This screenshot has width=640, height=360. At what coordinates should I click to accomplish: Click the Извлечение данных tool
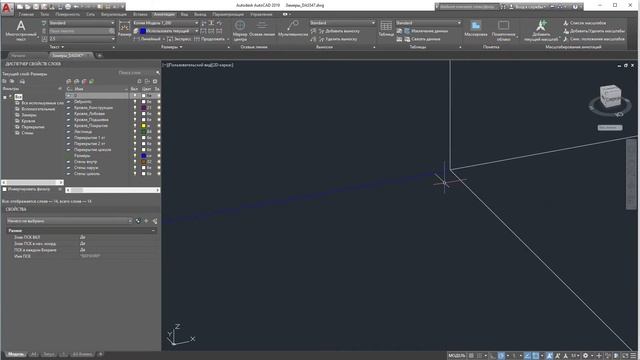point(426,31)
